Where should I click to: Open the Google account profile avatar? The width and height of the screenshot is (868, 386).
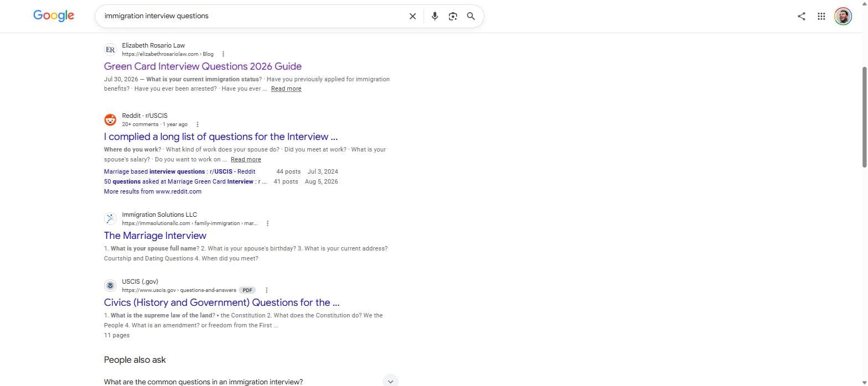[x=843, y=16]
